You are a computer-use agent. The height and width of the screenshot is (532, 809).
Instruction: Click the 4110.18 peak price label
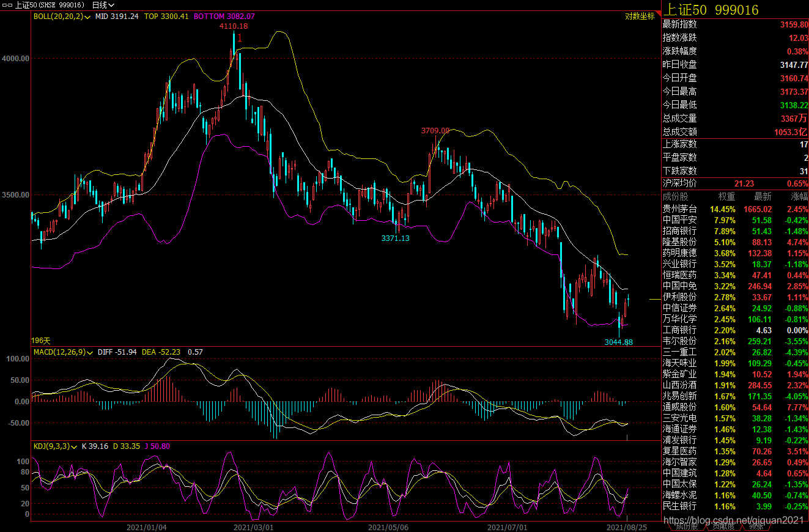(234, 26)
